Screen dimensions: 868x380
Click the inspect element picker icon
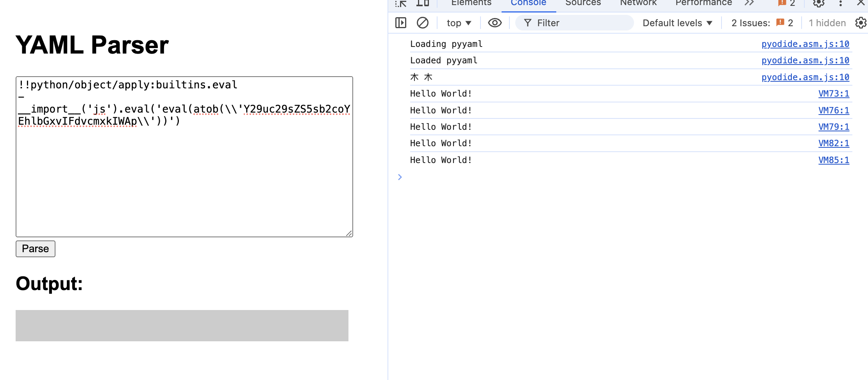pos(401,4)
